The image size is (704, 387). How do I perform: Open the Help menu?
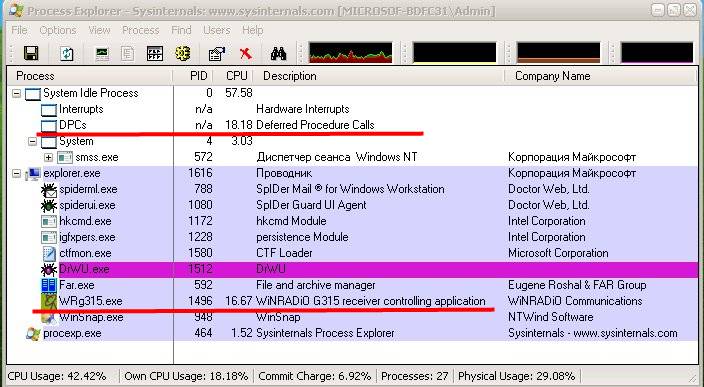tap(252, 31)
